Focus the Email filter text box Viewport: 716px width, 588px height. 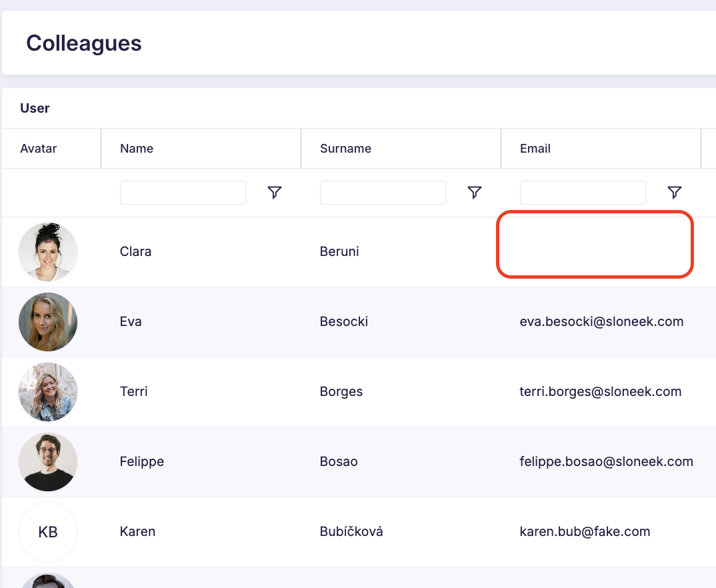[583, 193]
